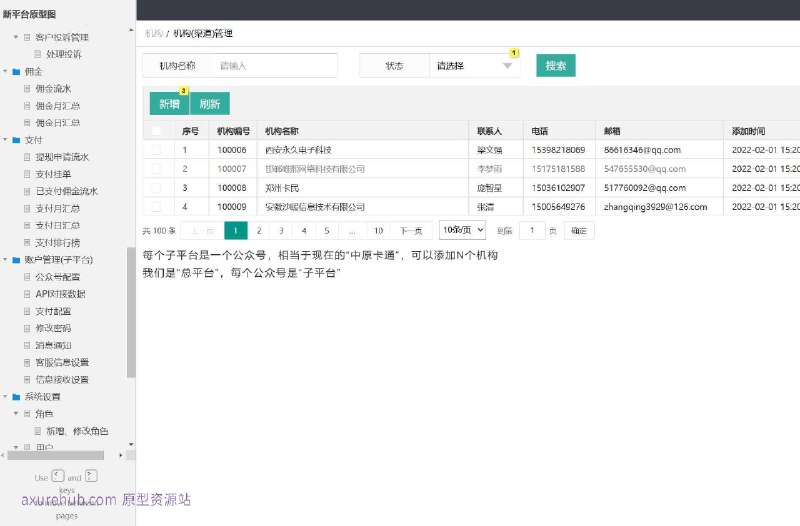This screenshot has width=800, height=526.
Task: Click page icon beside 支付配置
Action: point(27,311)
